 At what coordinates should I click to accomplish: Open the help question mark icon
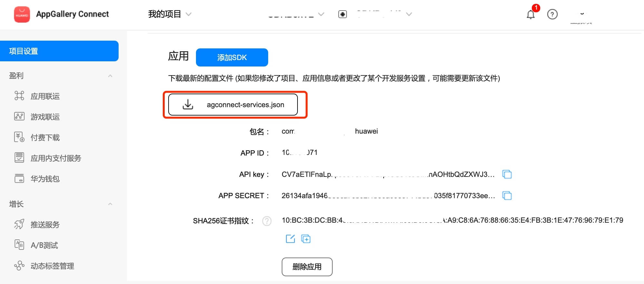pyautogui.click(x=552, y=14)
